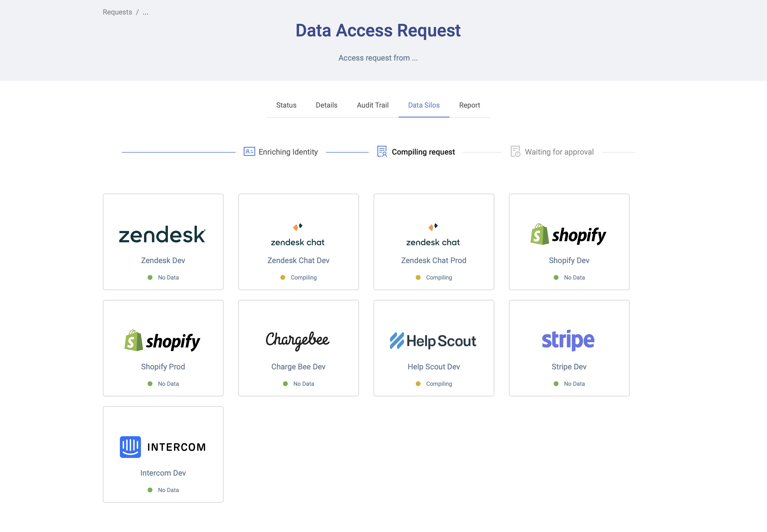Click No Data status on Charge Bee Dev
The height and width of the screenshot is (532, 767).
pyautogui.click(x=303, y=384)
